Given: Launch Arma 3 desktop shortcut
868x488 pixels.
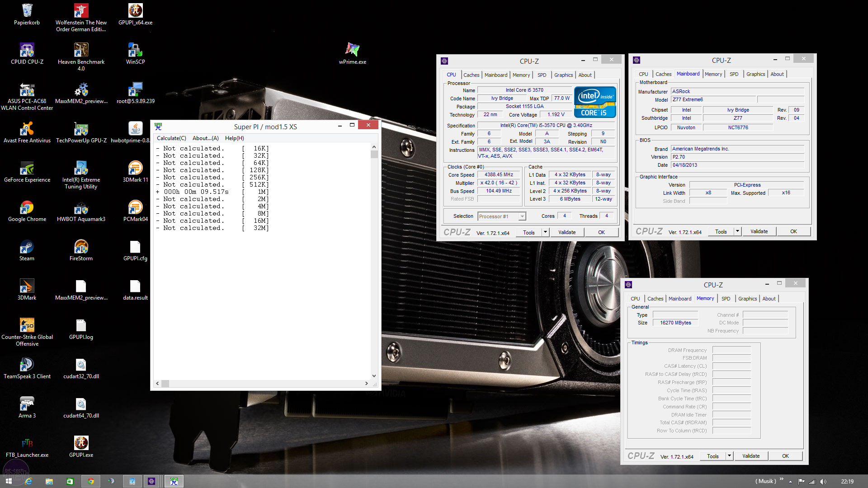Looking at the screenshot, I should [x=27, y=408].
